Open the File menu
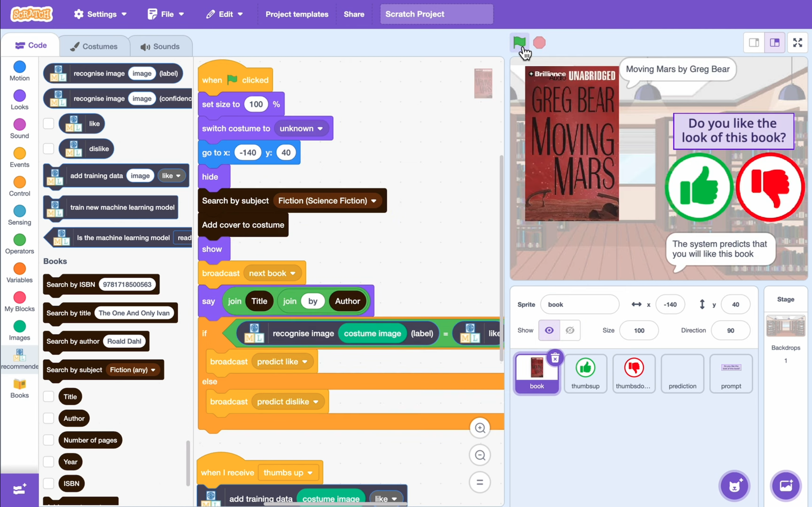This screenshot has width=812, height=507. pos(166,14)
